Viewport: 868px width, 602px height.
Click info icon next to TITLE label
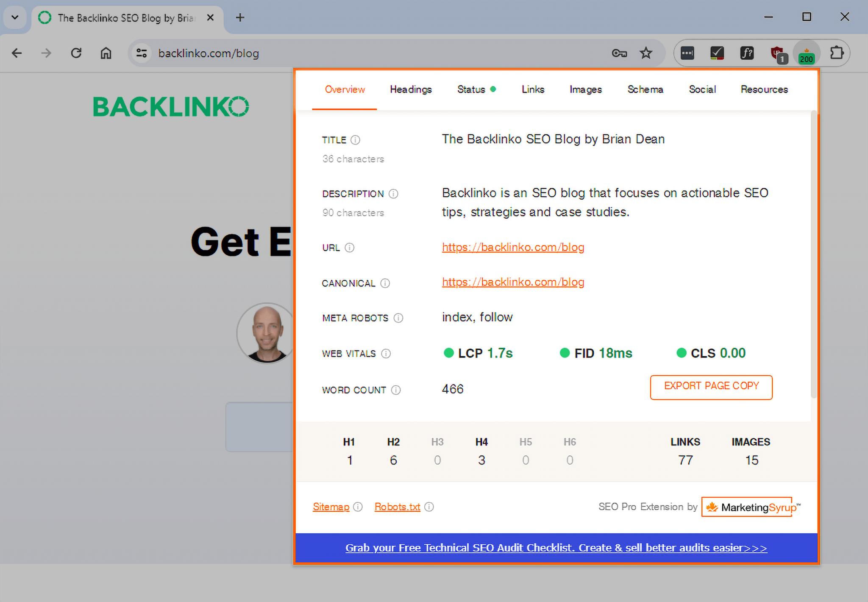(357, 139)
